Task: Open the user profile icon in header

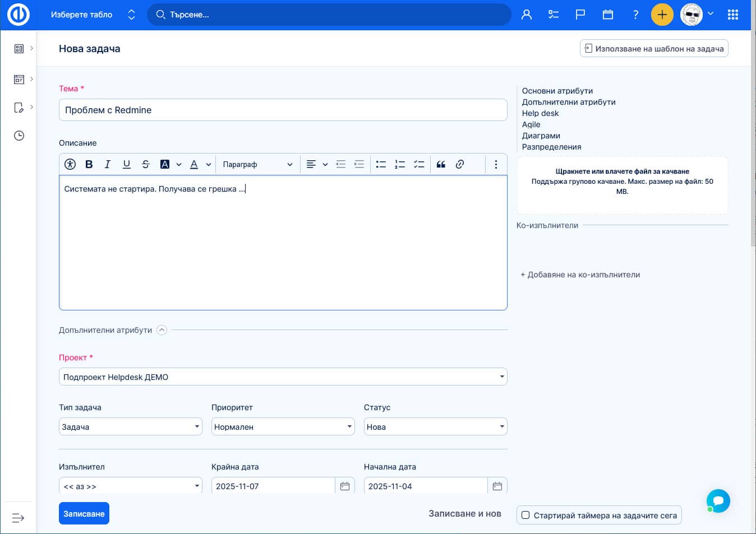Action: [x=526, y=15]
